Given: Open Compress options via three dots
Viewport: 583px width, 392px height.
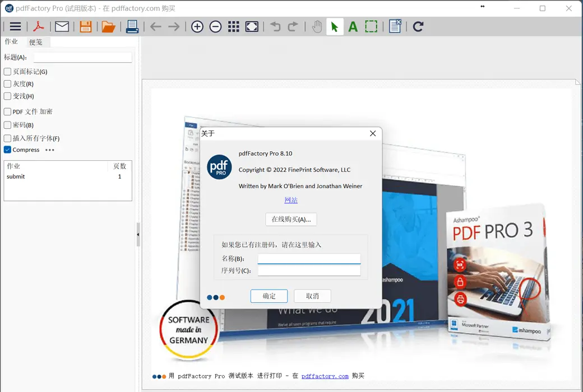Looking at the screenshot, I should (49, 150).
